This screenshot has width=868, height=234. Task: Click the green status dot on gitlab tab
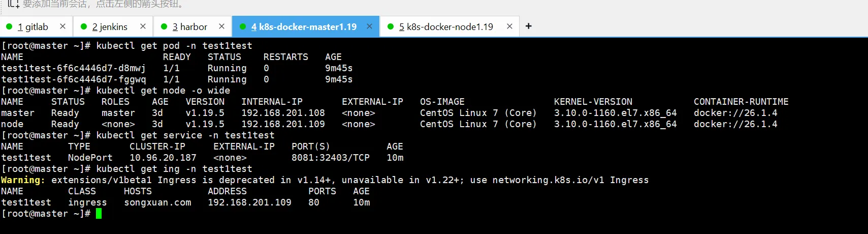tap(9, 26)
